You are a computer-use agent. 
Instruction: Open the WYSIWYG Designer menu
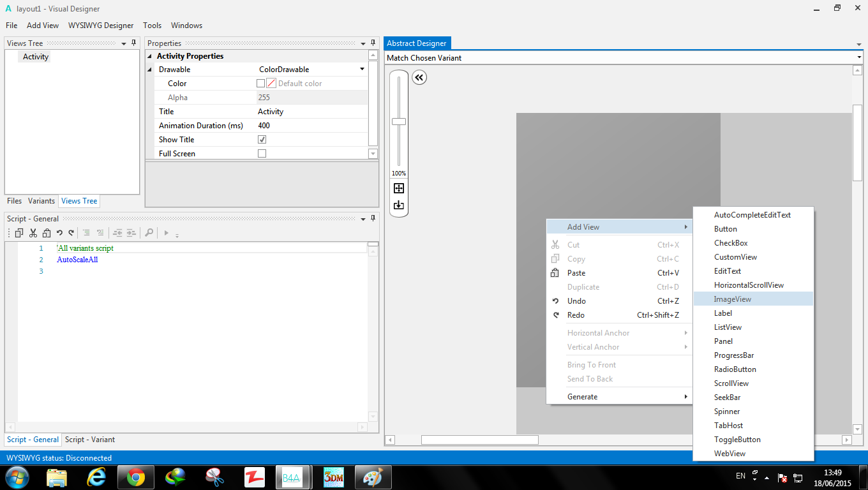click(x=101, y=26)
